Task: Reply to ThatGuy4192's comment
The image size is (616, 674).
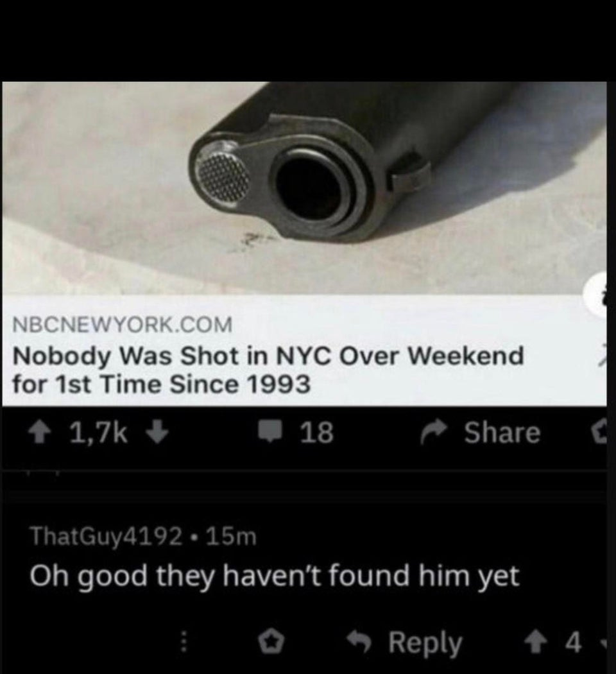Action: 405,643
